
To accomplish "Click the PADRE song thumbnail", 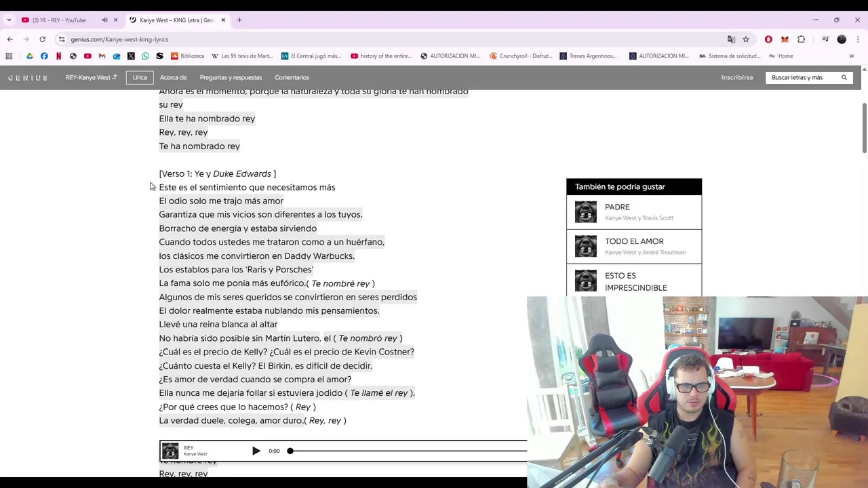I will 586,212.
